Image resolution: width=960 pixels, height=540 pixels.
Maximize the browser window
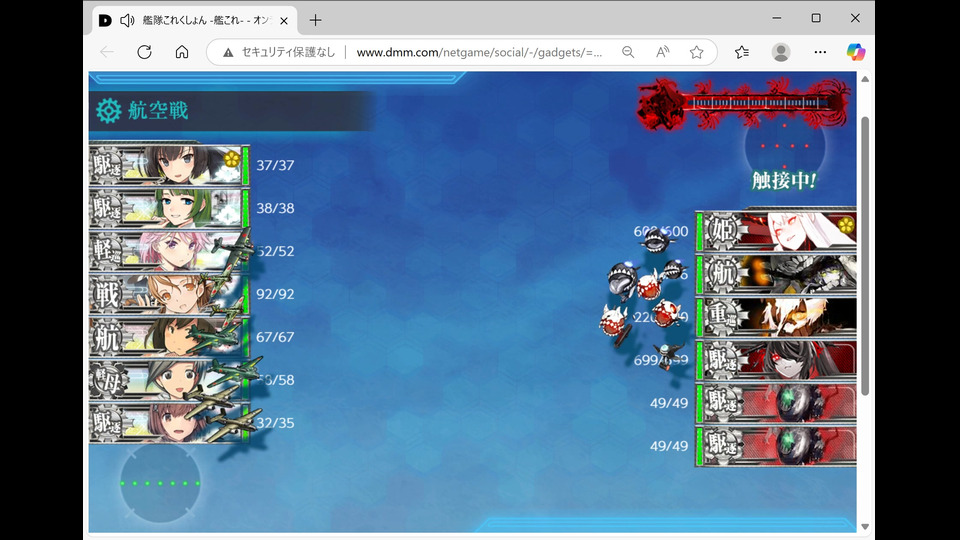(816, 18)
